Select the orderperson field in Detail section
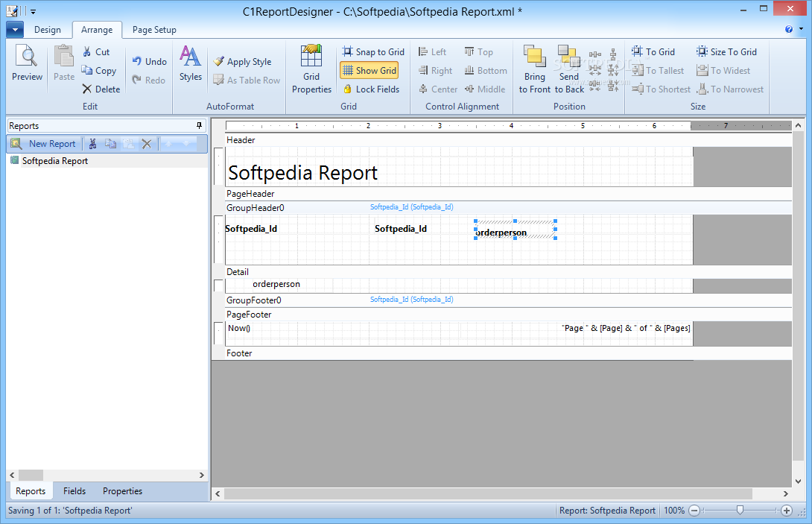The width and height of the screenshot is (812, 524). tap(276, 284)
